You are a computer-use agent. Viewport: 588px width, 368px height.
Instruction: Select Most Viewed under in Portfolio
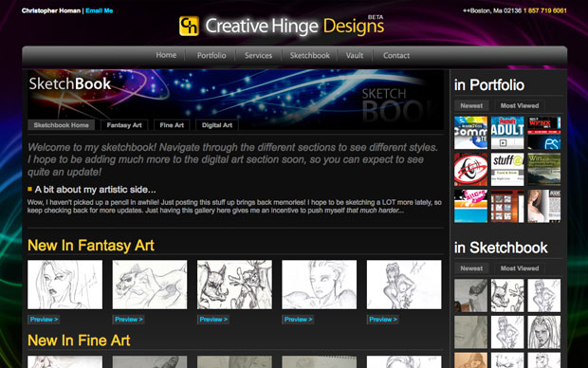[x=520, y=106]
